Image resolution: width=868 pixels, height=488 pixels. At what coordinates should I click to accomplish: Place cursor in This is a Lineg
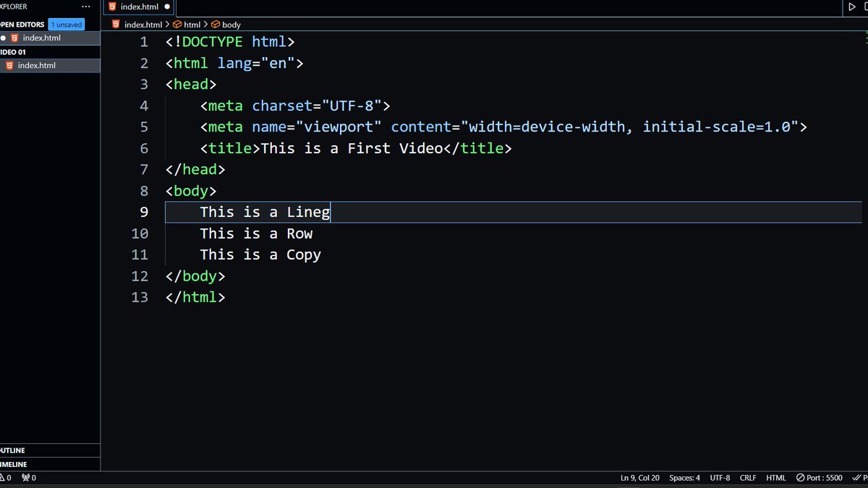tap(265, 212)
